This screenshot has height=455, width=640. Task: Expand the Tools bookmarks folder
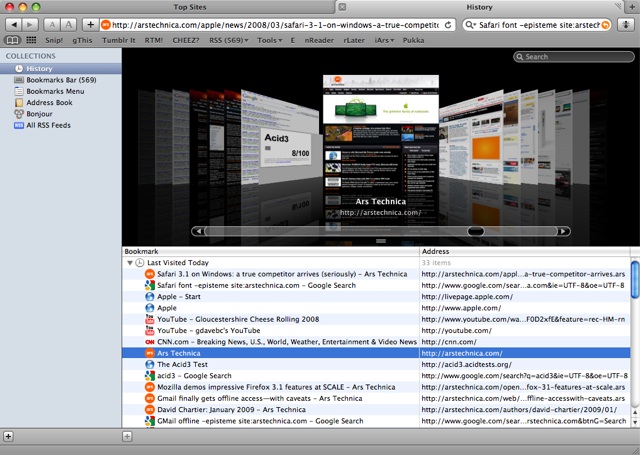click(x=269, y=40)
